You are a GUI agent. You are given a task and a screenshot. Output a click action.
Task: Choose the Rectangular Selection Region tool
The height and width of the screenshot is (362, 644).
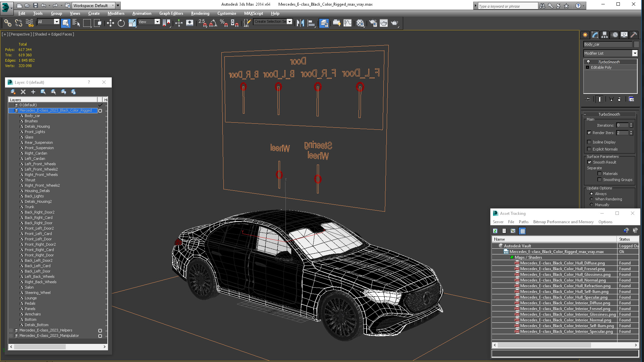click(87, 23)
